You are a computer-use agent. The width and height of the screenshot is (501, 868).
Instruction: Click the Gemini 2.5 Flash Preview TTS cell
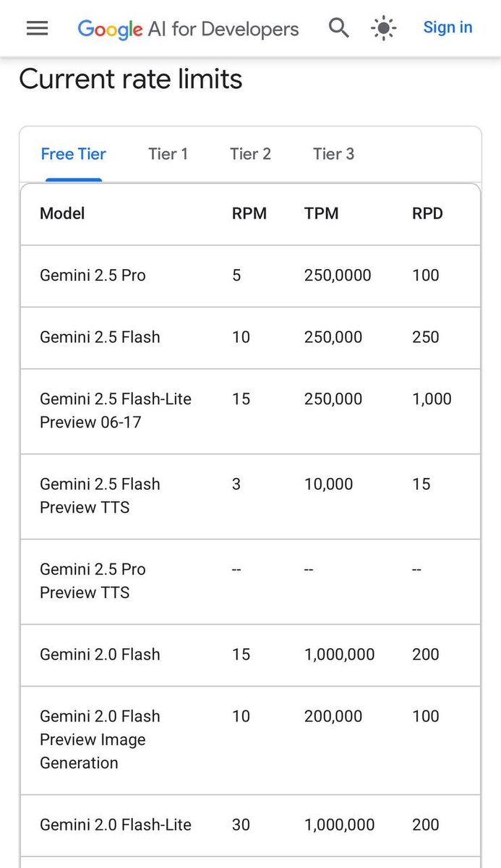tap(100, 495)
